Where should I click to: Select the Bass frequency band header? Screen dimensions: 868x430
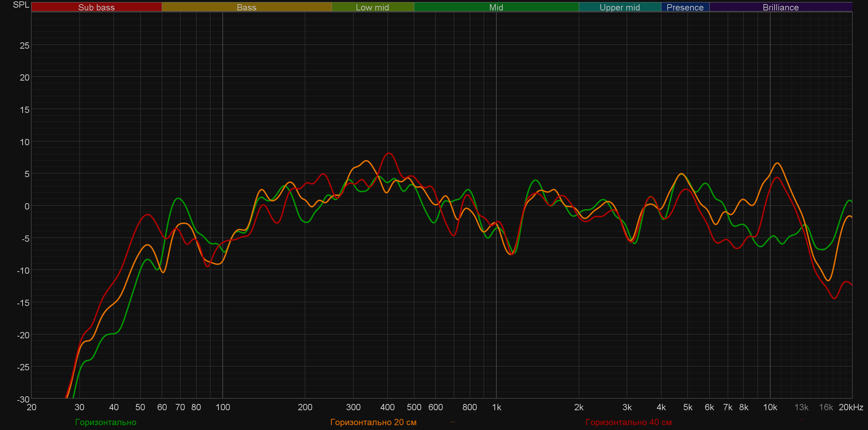coord(247,7)
